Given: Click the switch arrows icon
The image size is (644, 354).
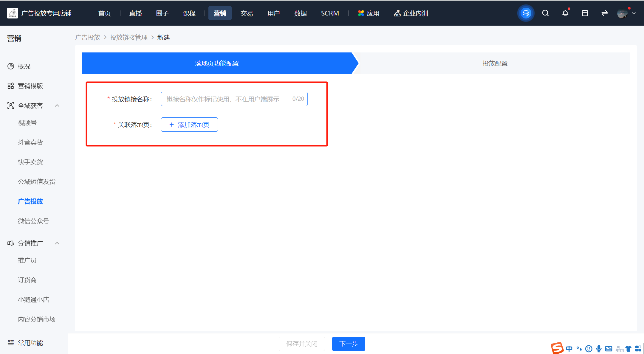Looking at the screenshot, I should (x=604, y=13).
